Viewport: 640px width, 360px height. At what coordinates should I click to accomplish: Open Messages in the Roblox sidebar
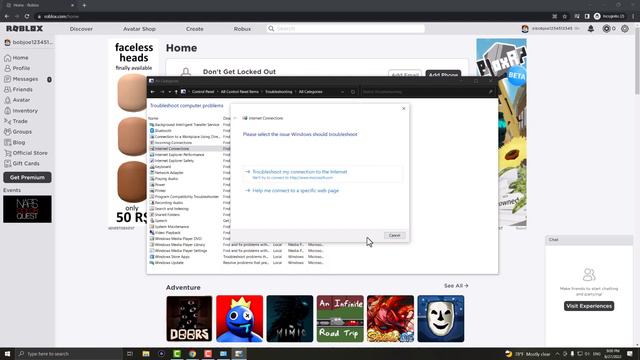(x=21, y=79)
